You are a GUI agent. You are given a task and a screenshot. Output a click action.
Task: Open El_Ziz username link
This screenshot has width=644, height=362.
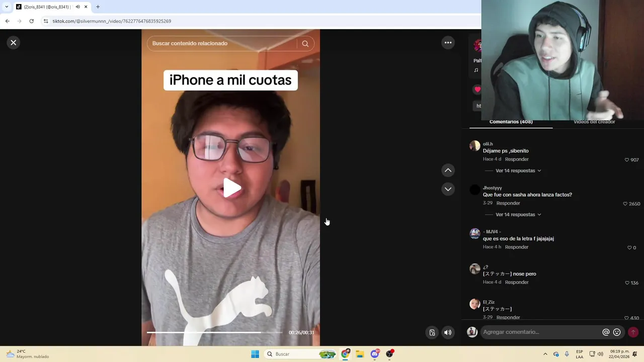(489, 302)
